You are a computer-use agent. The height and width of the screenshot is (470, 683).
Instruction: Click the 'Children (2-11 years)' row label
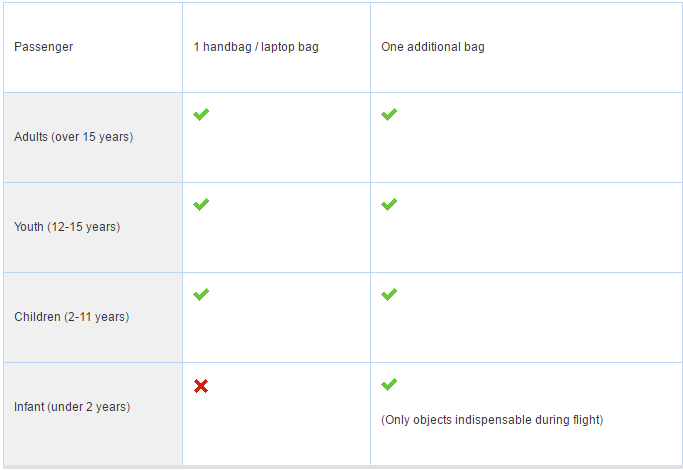point(71,317)
